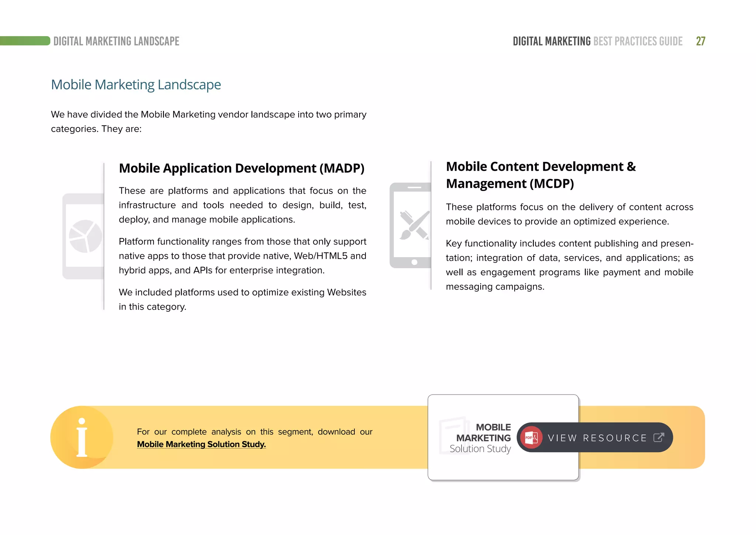This screenshot has height=535, width=756.
Task: Click the Mobile Content Development & Management heading
Action: (541, 175)
